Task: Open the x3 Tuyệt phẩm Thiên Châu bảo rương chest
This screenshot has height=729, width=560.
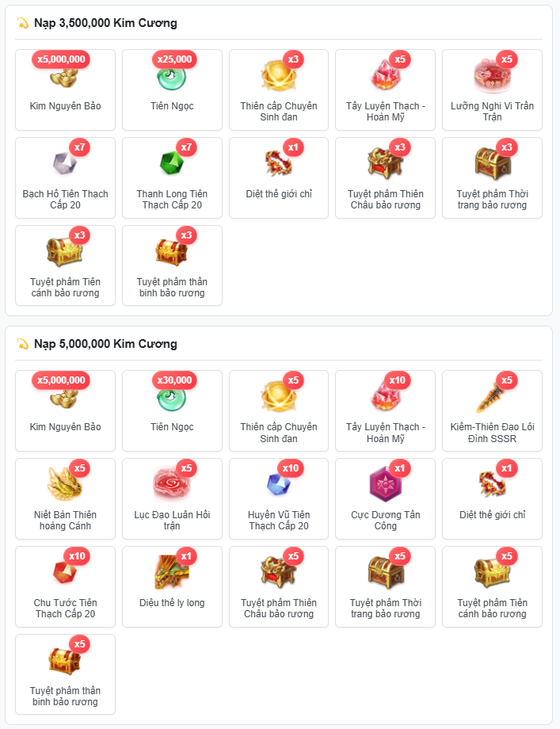Action: click(385, 164)
